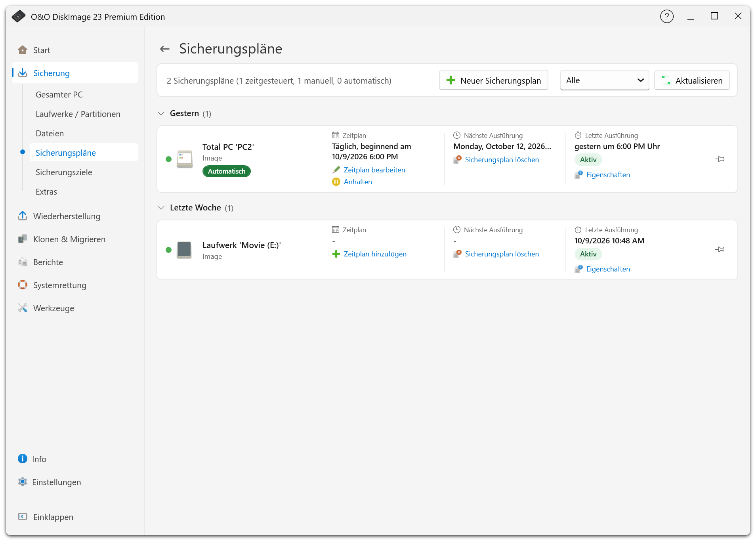
Task: Open Laufwerke / Partitionen section
Action: point(78,114)
